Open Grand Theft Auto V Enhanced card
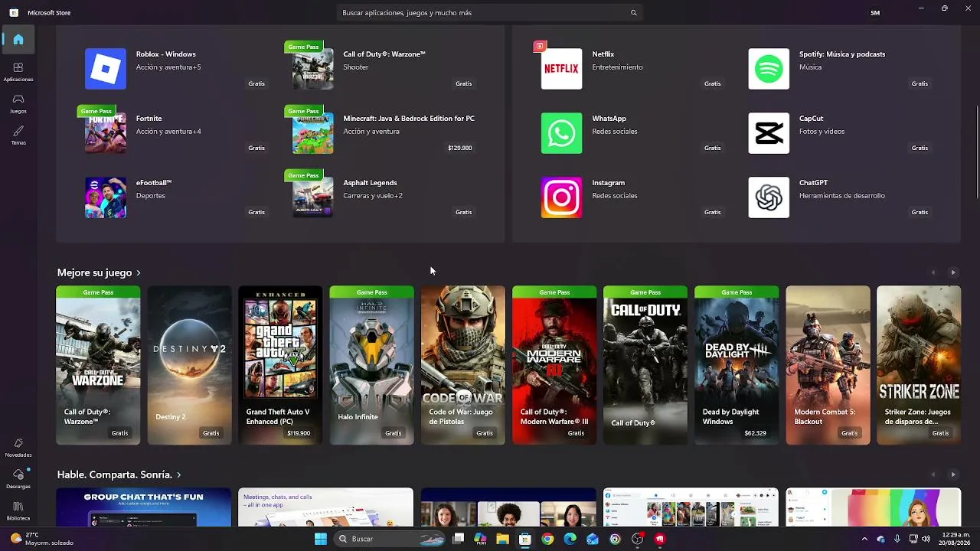980x551 pixels. (280, 365)
